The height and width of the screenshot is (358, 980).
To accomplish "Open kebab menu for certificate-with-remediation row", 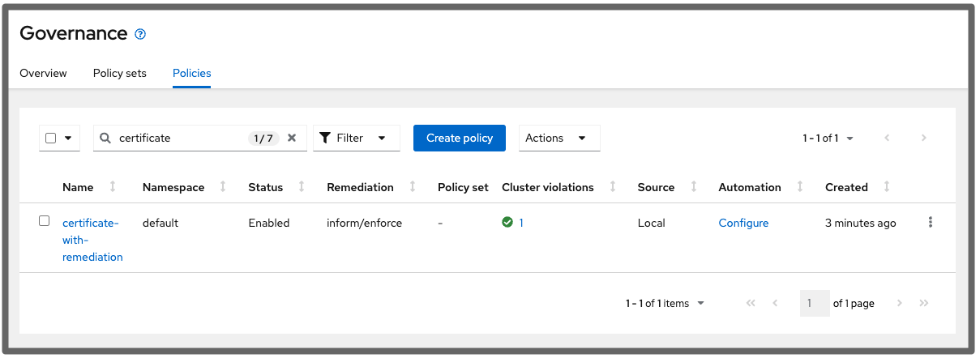I will (x=930, y=223).
